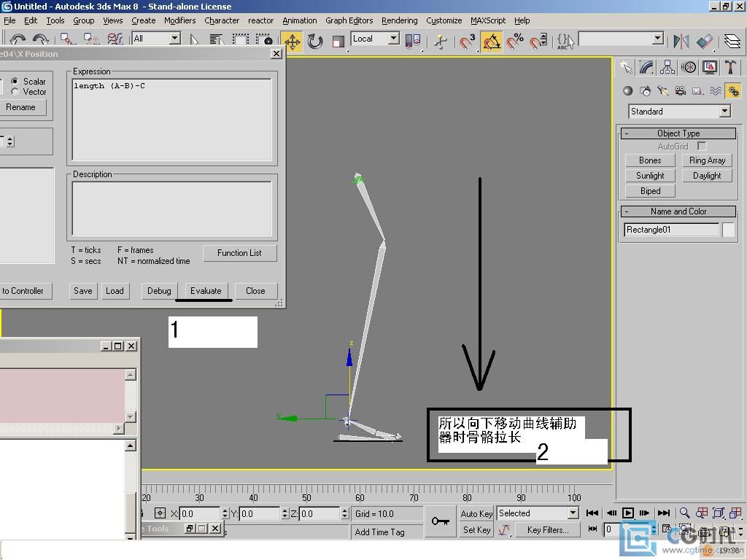The image size is (747, 560).
Task: Click the Redo toolbar icon
Action: pos(41,40)
